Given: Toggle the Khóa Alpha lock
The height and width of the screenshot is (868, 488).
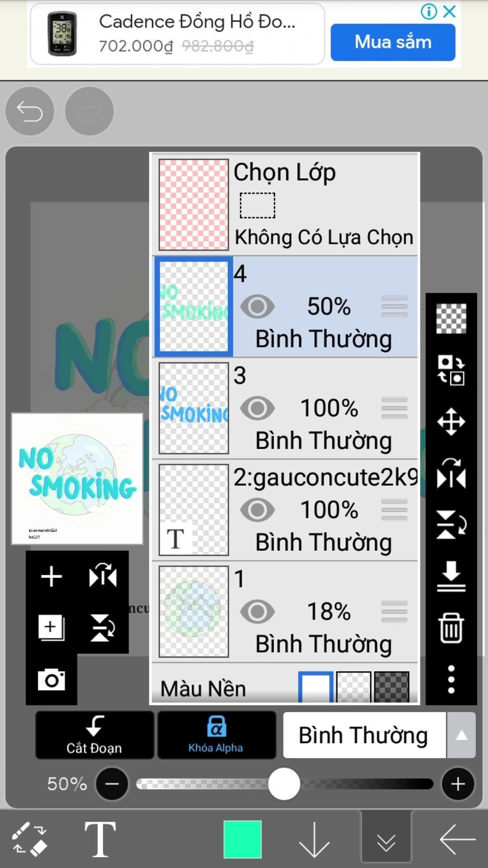Looking at the screenshot, I should (216, 734).
